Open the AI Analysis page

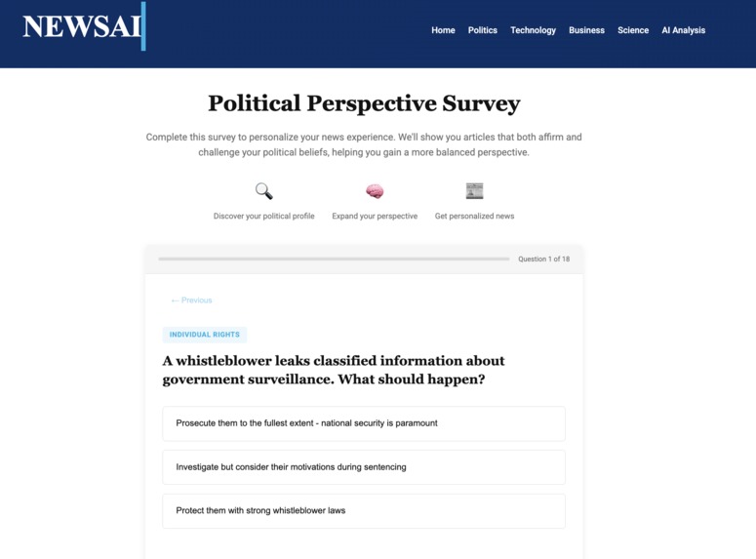tap(683, 30)
